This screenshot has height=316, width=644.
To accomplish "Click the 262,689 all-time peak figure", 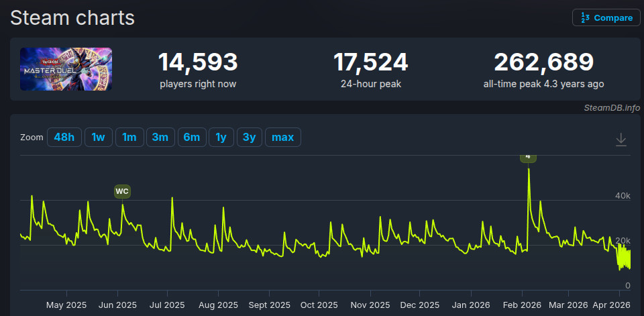I will pyautogui.click(x=544, y=62).
